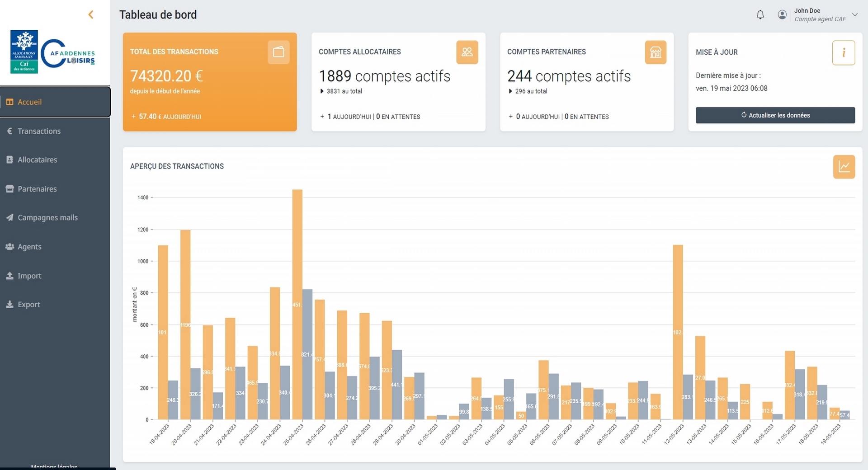Click the Actualiser les données button
Screen dimensions: 868x470
click(x=775, y=115)
